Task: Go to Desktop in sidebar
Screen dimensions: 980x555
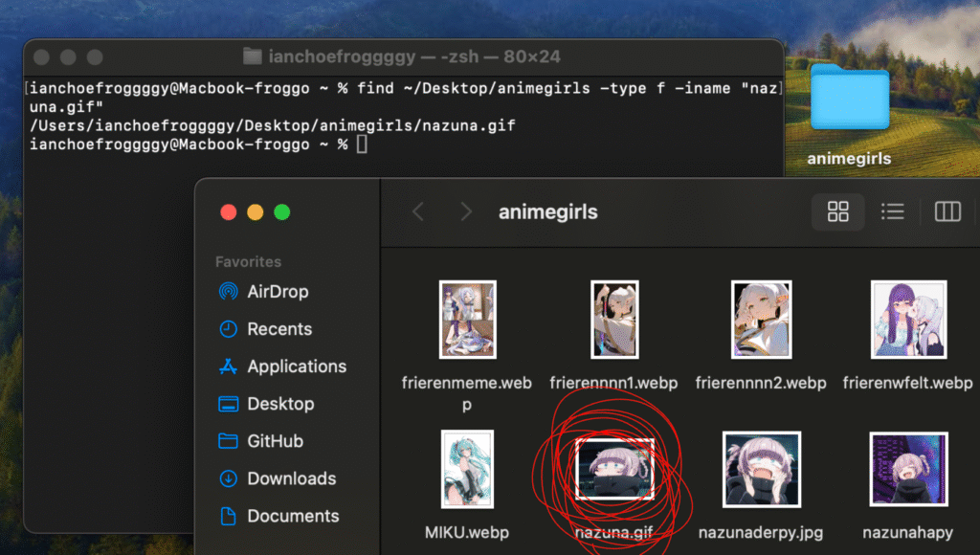Action: (279, 404)
